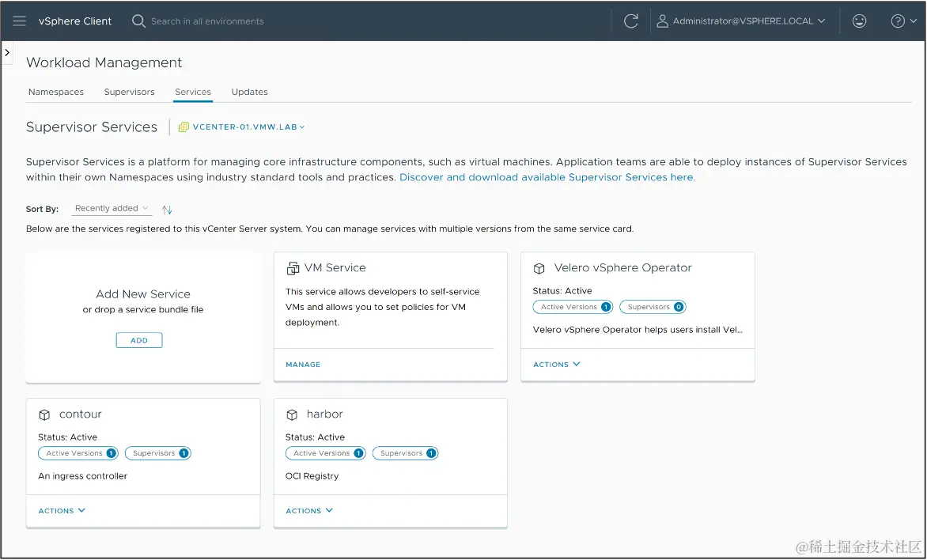Click the VM Service card icon
Viewport: 927px width, 560px height.
click(x=293, y=268)
